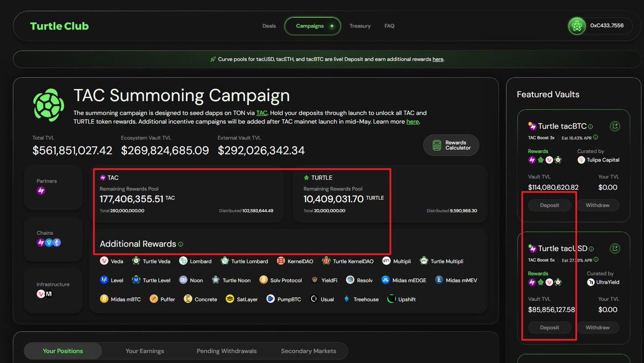Deposit into the Turtle tacUSD vault
644x363 pixels.
[550, 328]
